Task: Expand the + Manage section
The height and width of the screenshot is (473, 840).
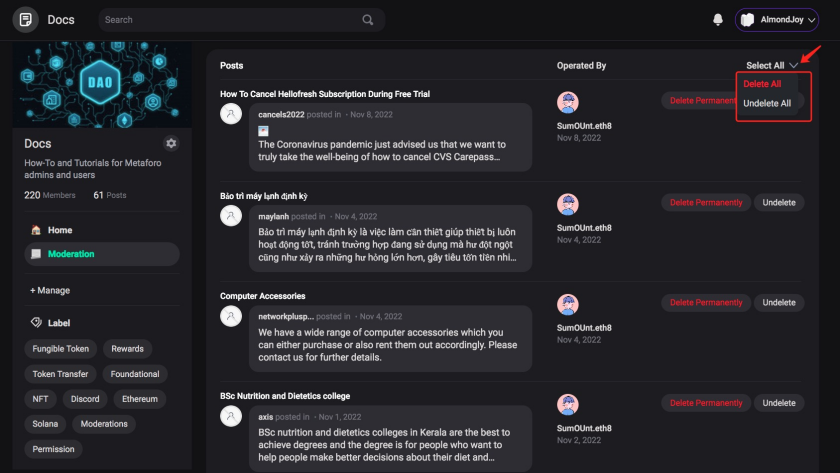Action: pyautogui.click(x=50, y=290)
